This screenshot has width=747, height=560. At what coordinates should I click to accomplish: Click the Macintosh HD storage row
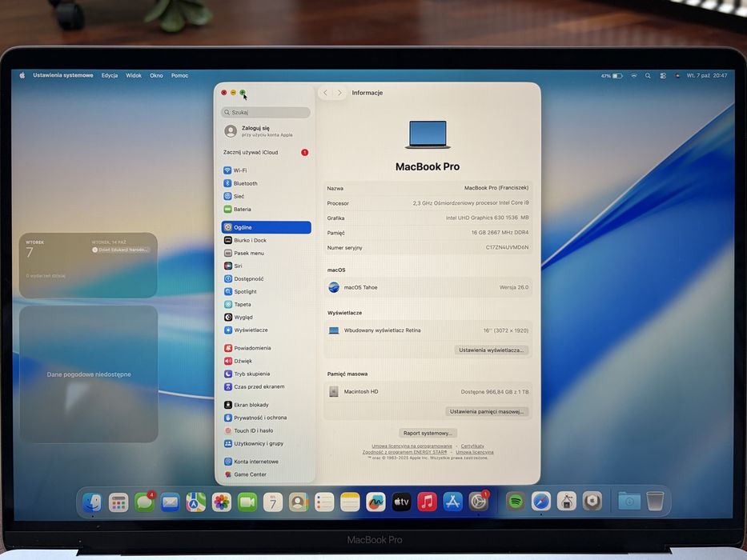tap(428, 392)
